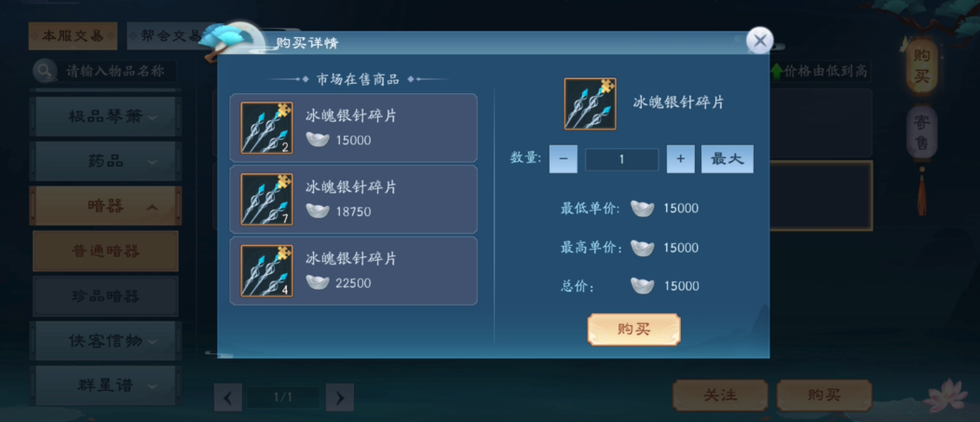Screen dimensions: 980x422
Task: Increase quantity with plus button
Action: tap(681, 159)
